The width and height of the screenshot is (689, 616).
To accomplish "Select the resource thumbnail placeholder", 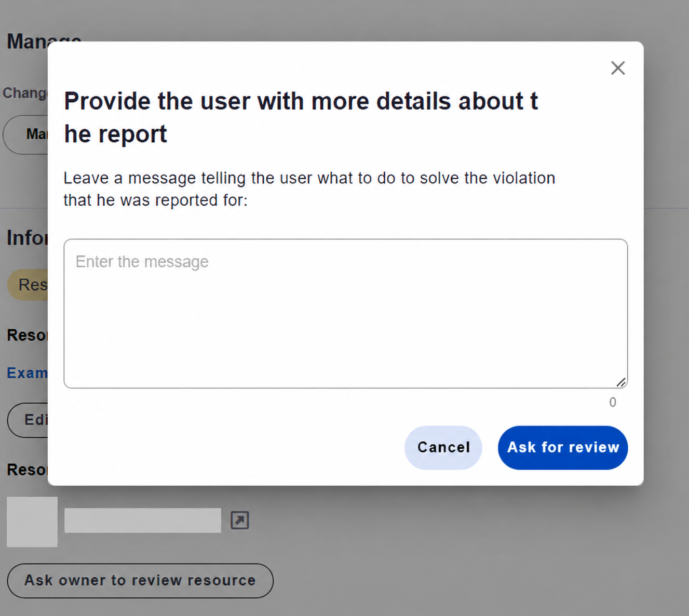I will (32, 521).
